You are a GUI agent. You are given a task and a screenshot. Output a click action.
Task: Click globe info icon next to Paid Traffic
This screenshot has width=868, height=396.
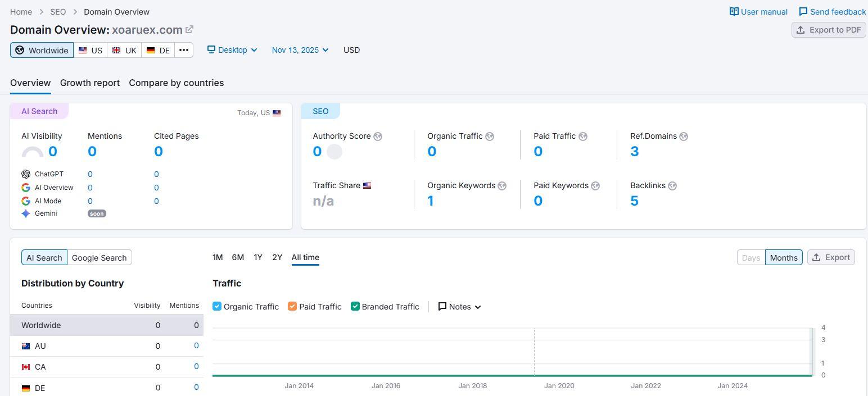(583, 136)
